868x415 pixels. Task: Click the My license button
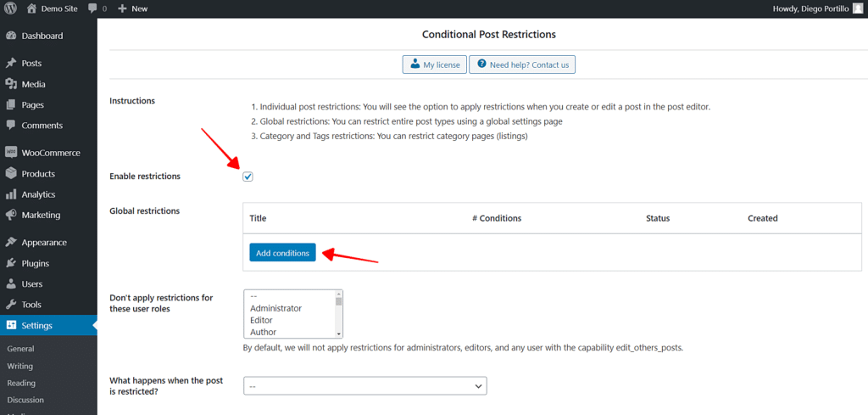pos(434,64)
